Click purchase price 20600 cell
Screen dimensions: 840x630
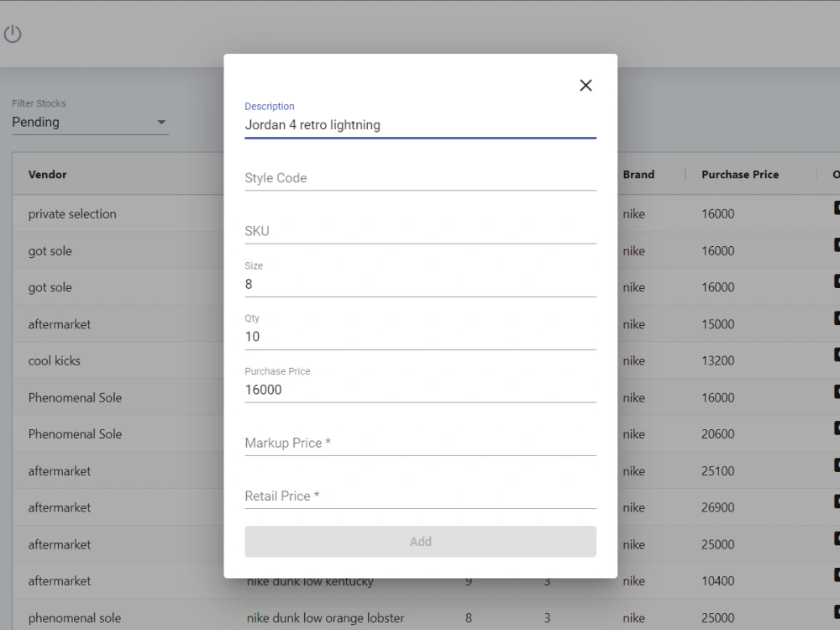[718, 434]
